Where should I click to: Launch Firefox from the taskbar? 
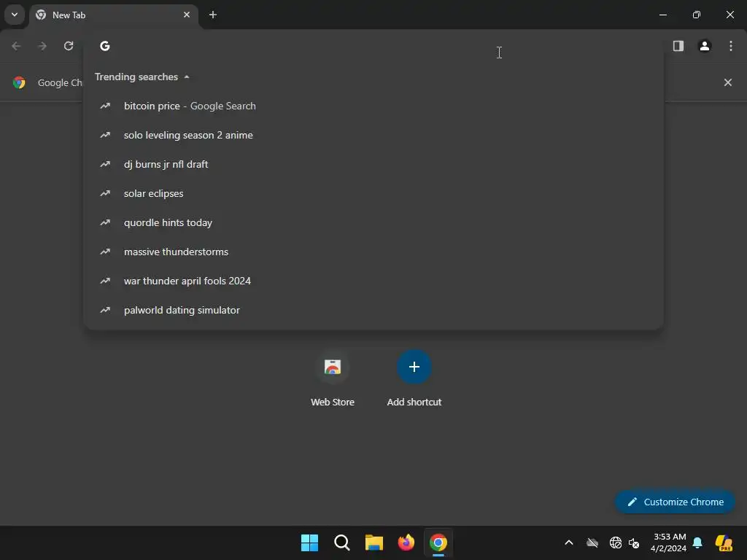point(406,542)
